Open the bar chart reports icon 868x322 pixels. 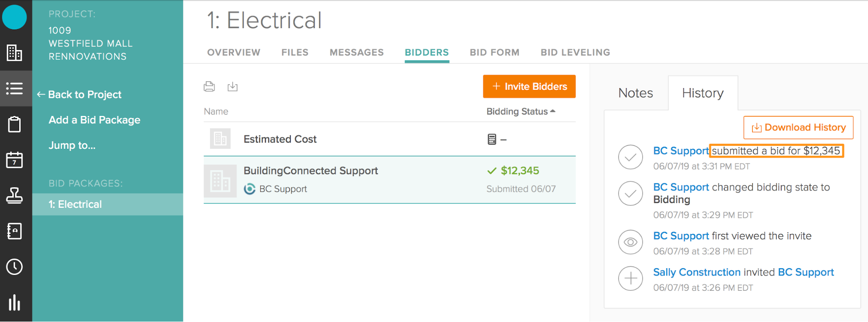[14, 302]
